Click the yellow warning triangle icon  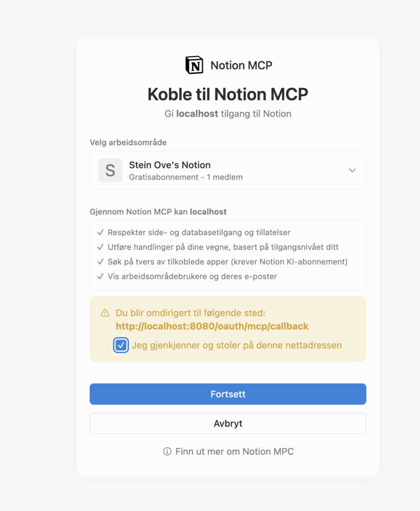point(105,313)
